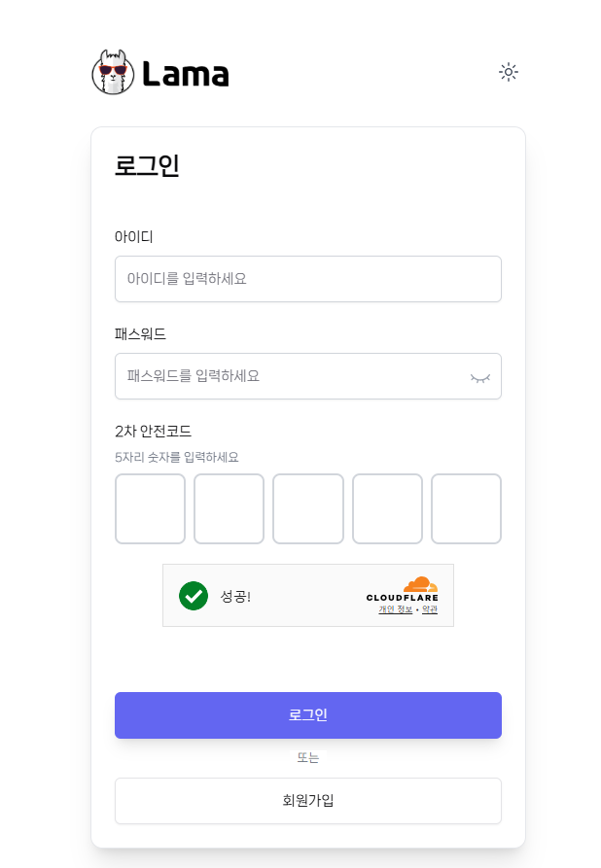601x868 pixels.
Task: Click the Lama brand name text
Action: coord(185,74)
